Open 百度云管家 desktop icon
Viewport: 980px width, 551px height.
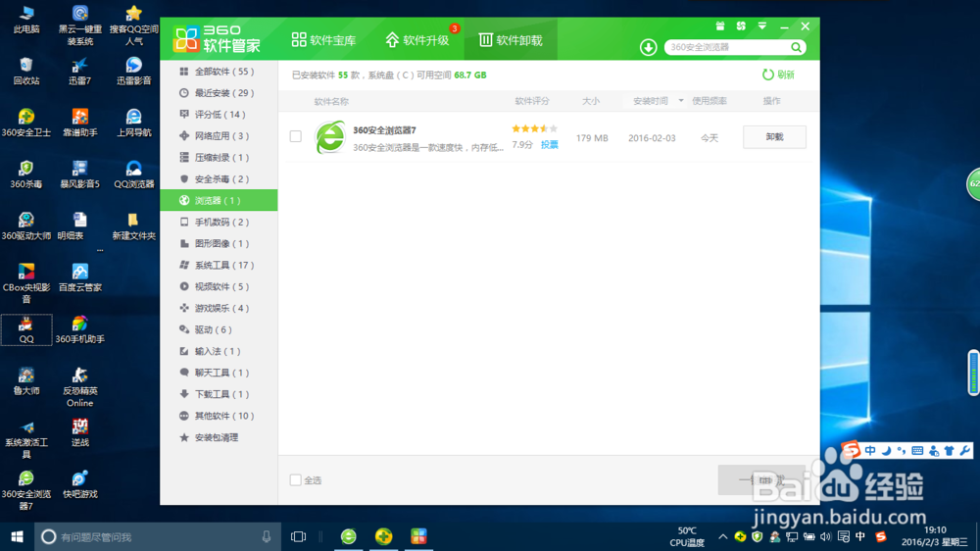[80, 277]
